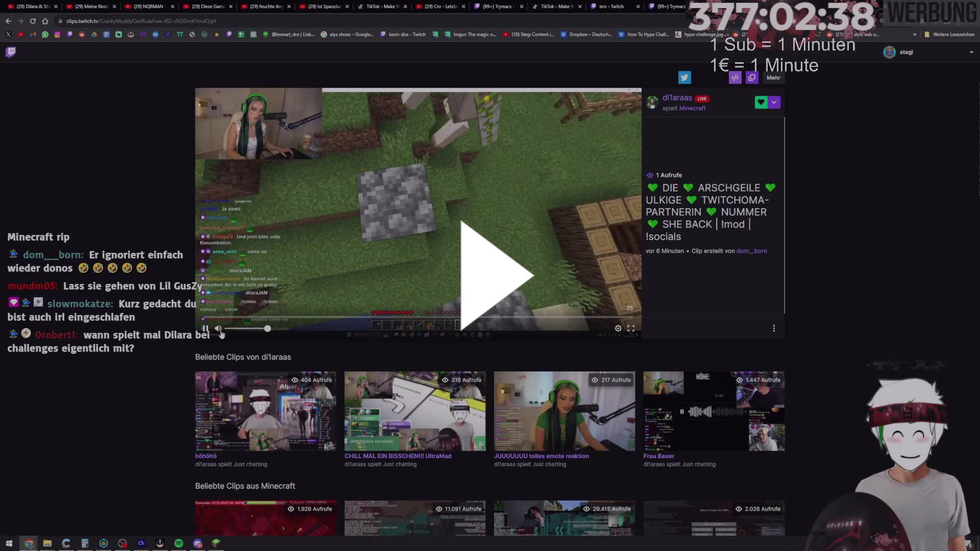The height and width of the screenshot is (551, 980).
Task: Toggle fullscreen mode in the video player
Action: [x=631, y=328]
